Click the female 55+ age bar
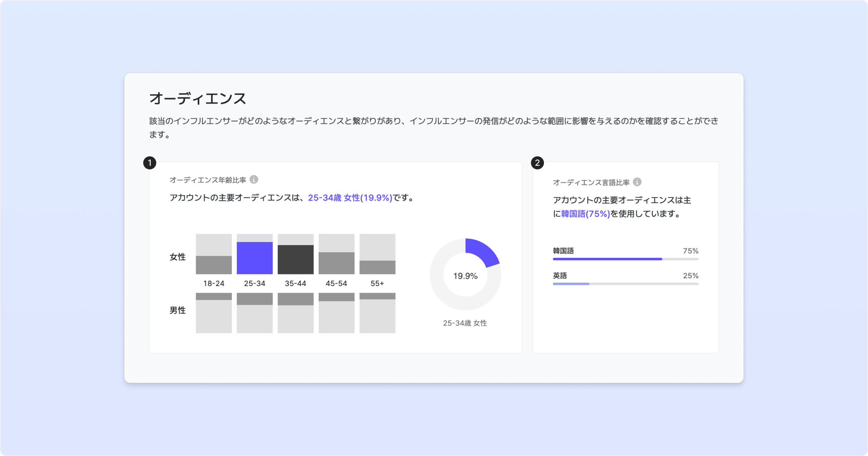Screen dimensions: 868x456 (377, 267)
